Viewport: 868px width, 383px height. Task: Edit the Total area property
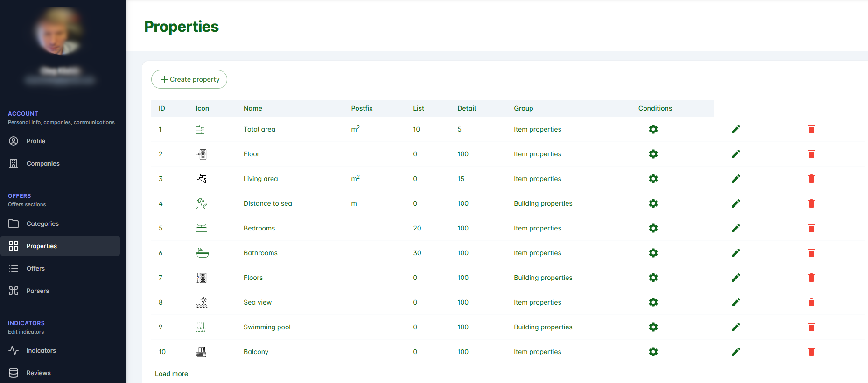tap(736, 129)
